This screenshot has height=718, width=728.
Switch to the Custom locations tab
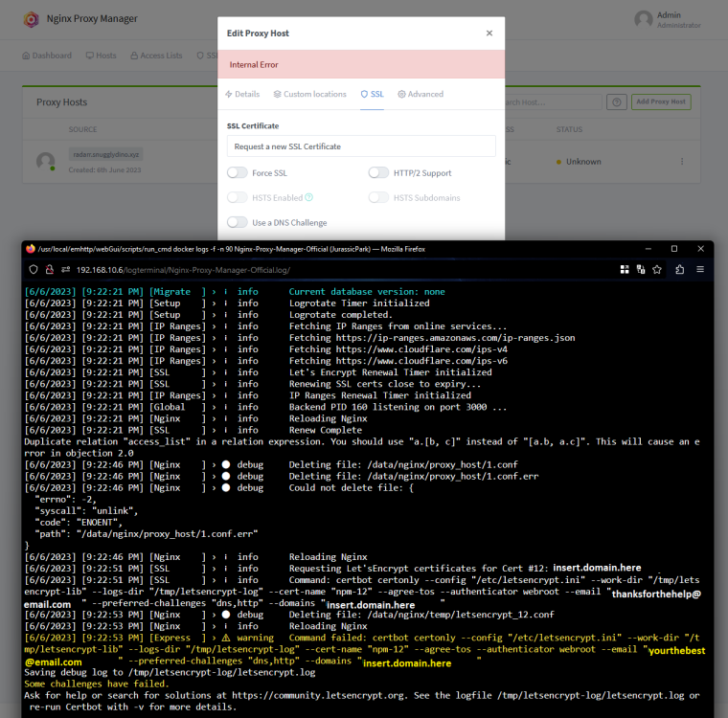(x=309, y=94)
